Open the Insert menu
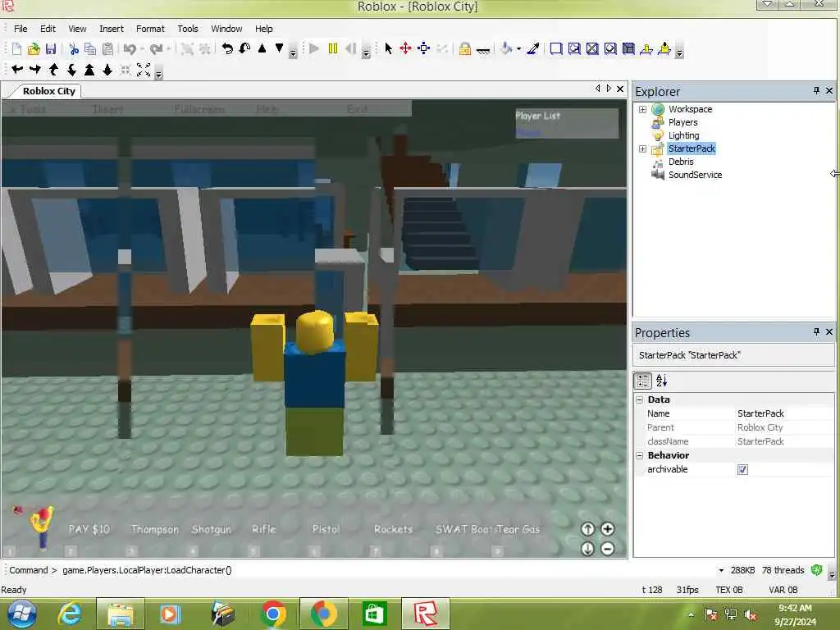Screen dimensions: 840x630 coord(112,29)
